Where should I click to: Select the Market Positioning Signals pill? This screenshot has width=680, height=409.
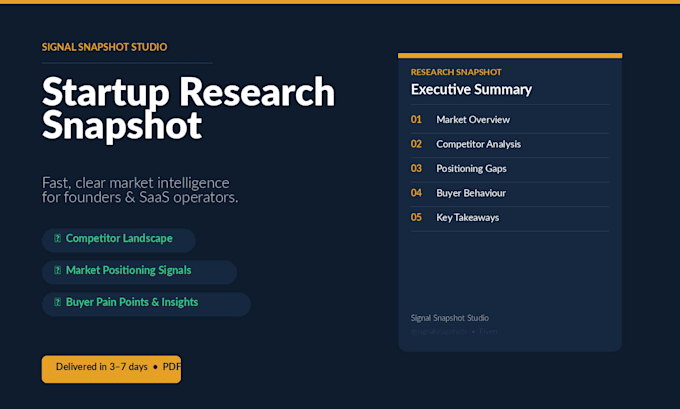139,272
